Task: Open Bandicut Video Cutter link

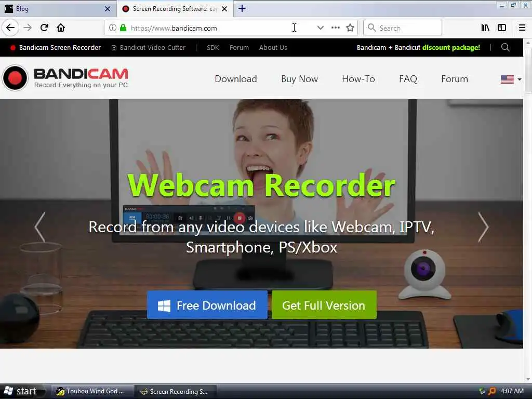Action: coord(149,47)
